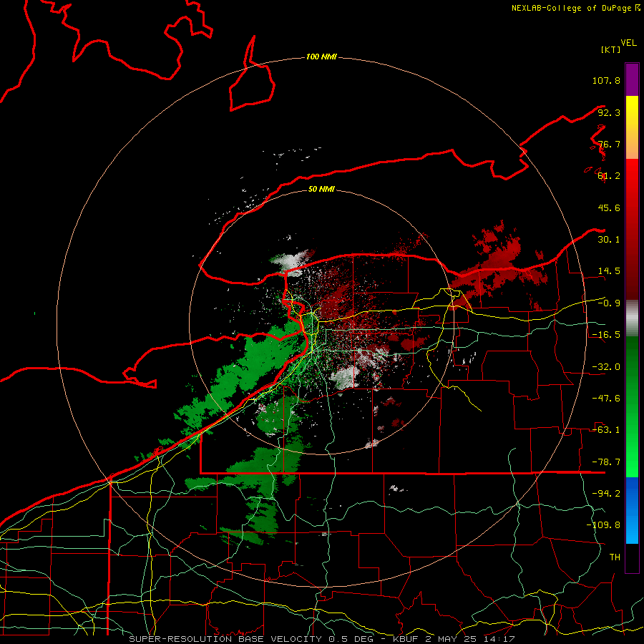Viewport: 644px width, 644px height.
Task: Click the VEL legend title
Action: [628, 43]
